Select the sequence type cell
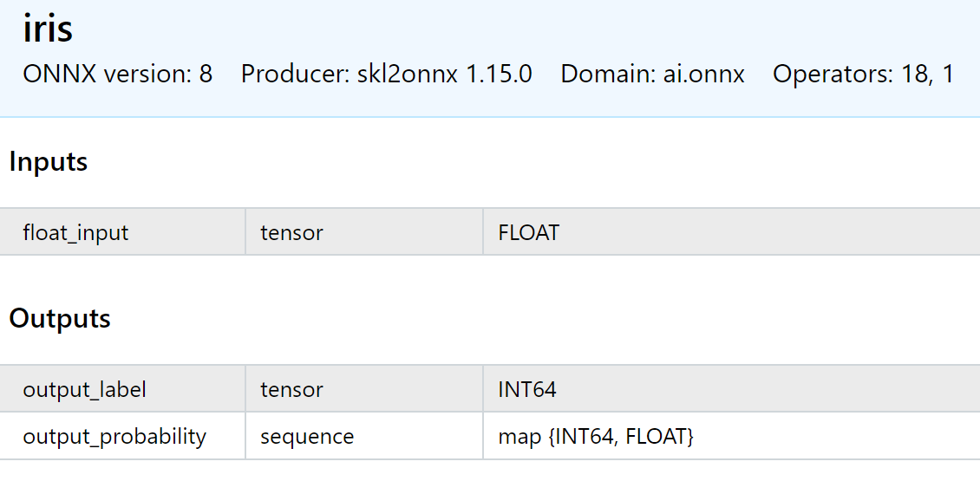 [364, 436]
